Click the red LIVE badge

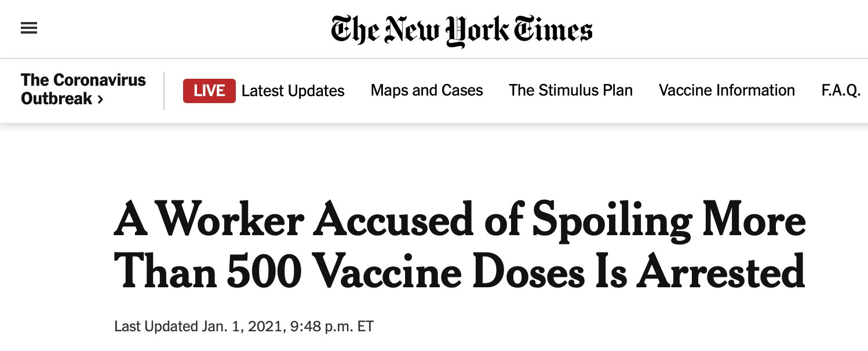209,91
